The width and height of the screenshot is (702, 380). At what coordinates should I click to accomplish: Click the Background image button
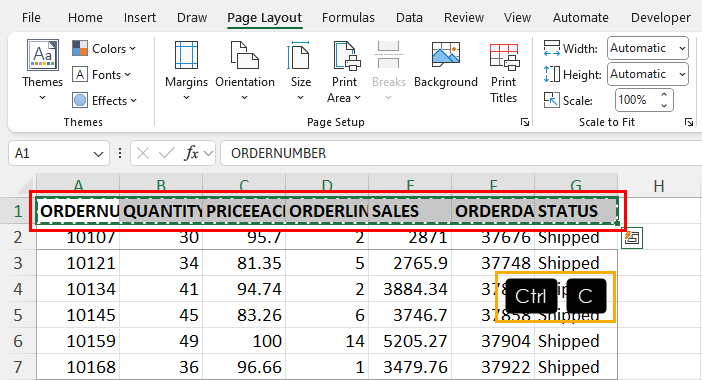pos(446,65)
